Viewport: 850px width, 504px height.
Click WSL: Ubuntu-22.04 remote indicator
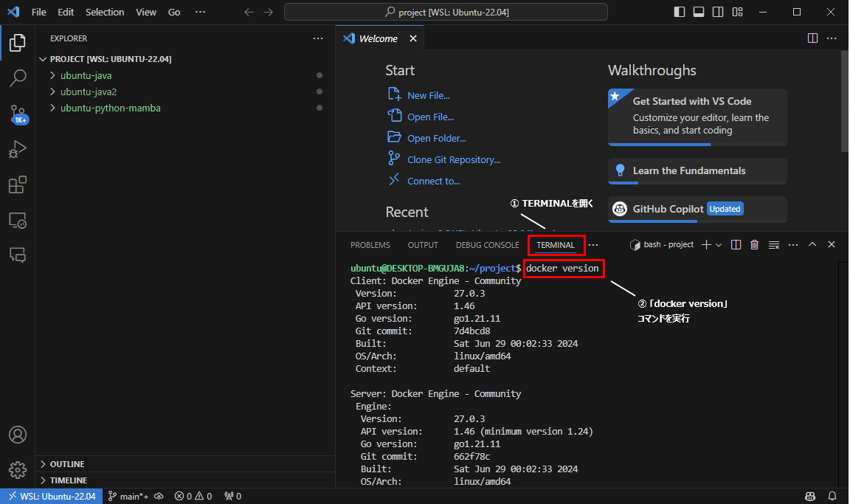tap(52, 496)
